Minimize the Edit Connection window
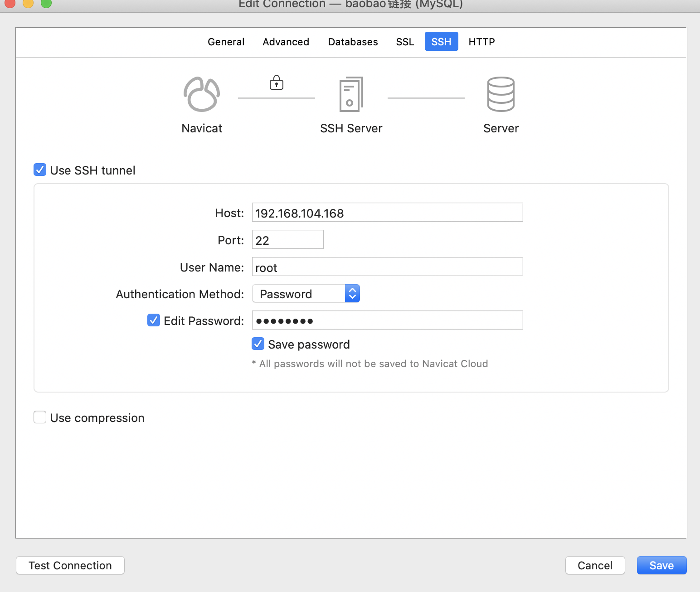700x592 pixels. (x=28, y=3)
